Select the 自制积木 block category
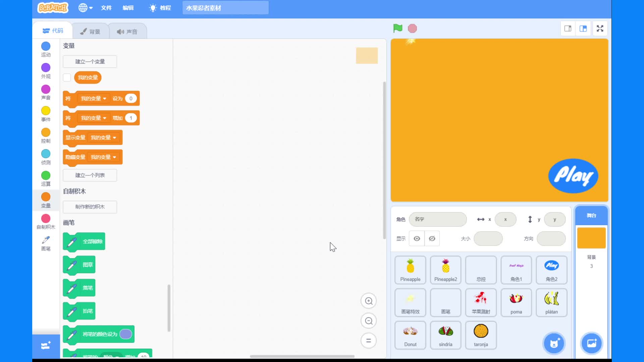This screenshot has height=362, width=644. 46,222
